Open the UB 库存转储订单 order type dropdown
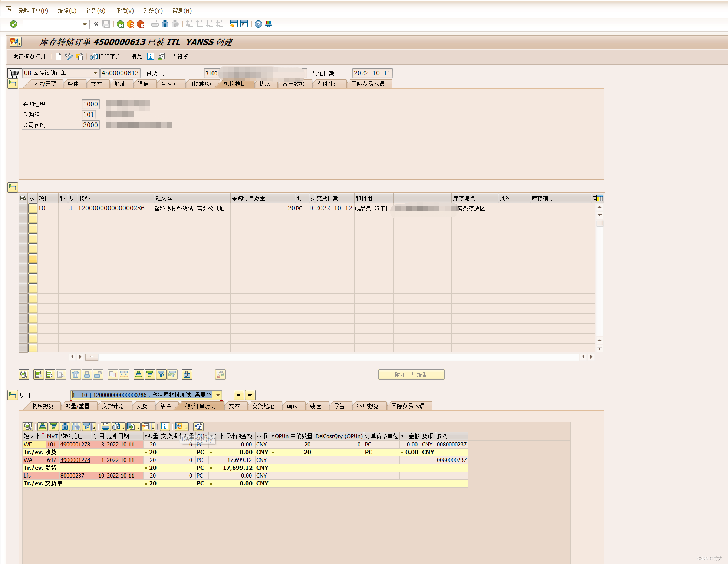The width and height of the screenshot is (728, 564). [x=95, y=73]
